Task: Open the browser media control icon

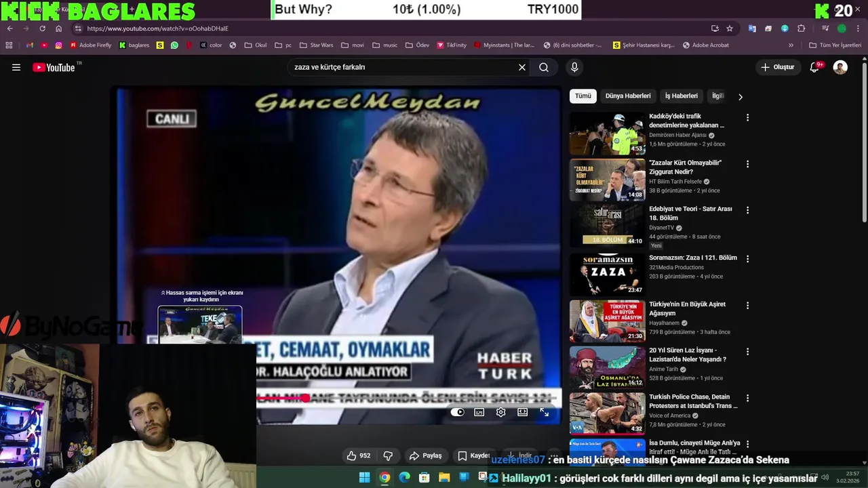Action: (x=825, y=28)
